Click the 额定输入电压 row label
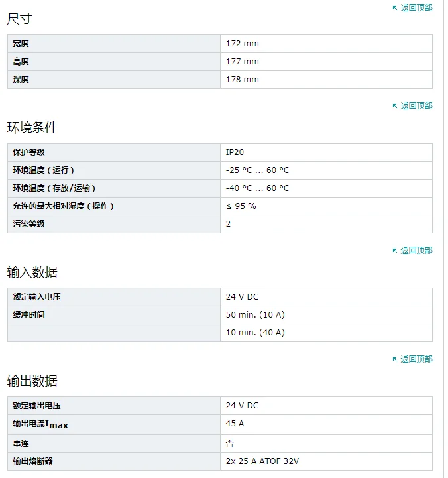 pos(37,297)
